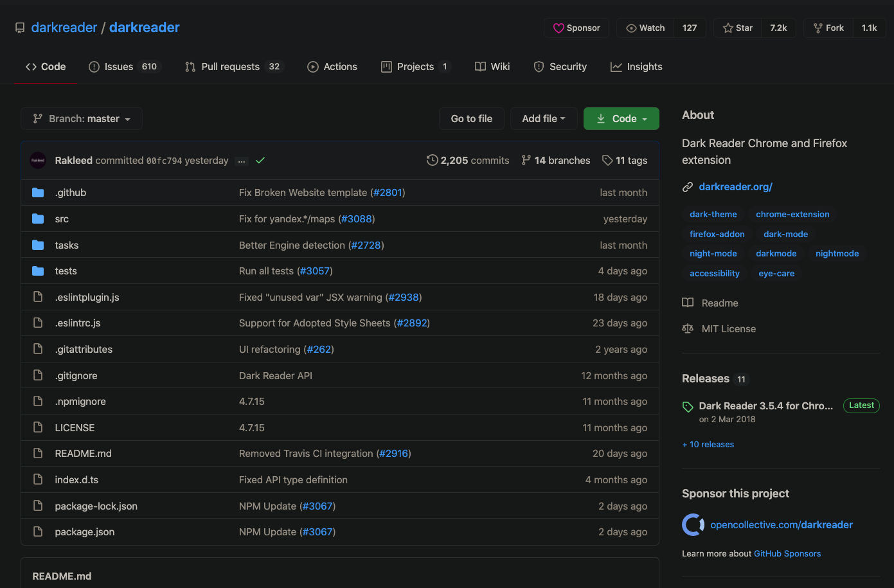The height and width of the screenshot is (588, 894).
Task: Click the link icon beside darkreader.org
Action: (688, 187)
